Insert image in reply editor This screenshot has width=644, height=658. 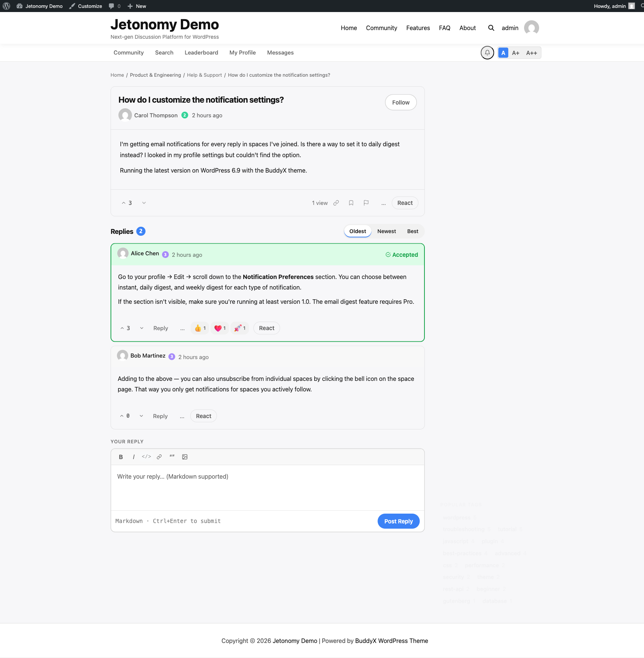pos(185,457)
